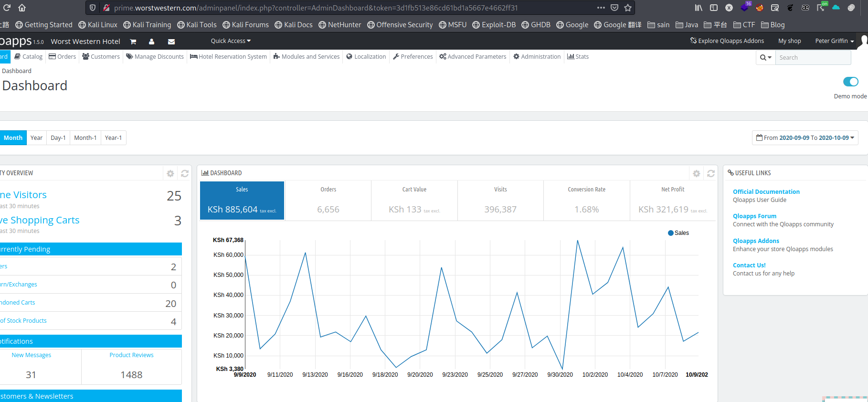Focus the admin Search field
The height and width of the screenshot is (402, 868).
coord(813,57)
